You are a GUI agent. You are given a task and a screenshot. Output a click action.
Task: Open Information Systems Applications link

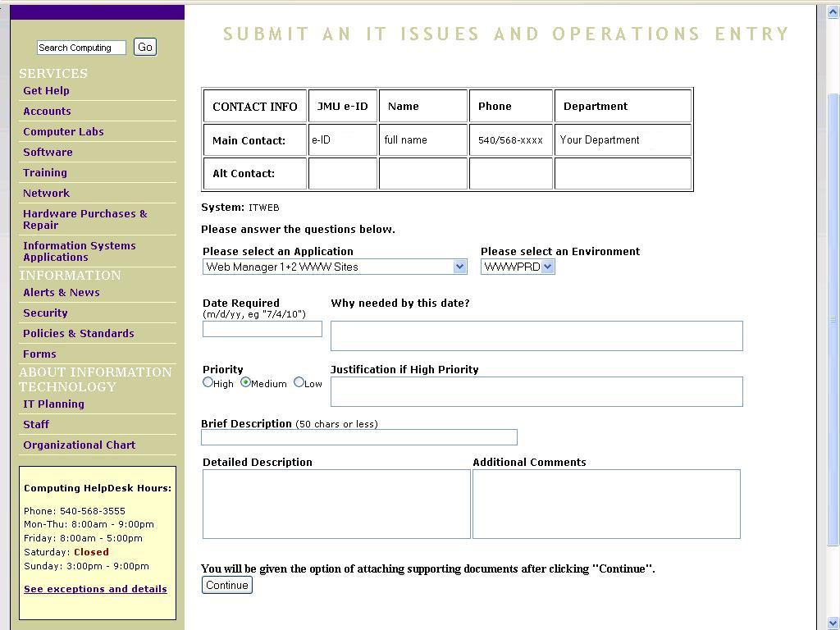pos(80,251)
